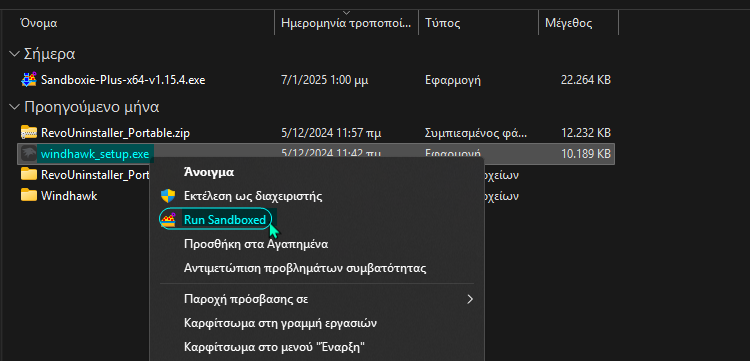This screenshot has width=750, height=361.
Task: Select the Sandboxie-Plus-x64-v1.15.4.exe file name
Action: point(123,80)
